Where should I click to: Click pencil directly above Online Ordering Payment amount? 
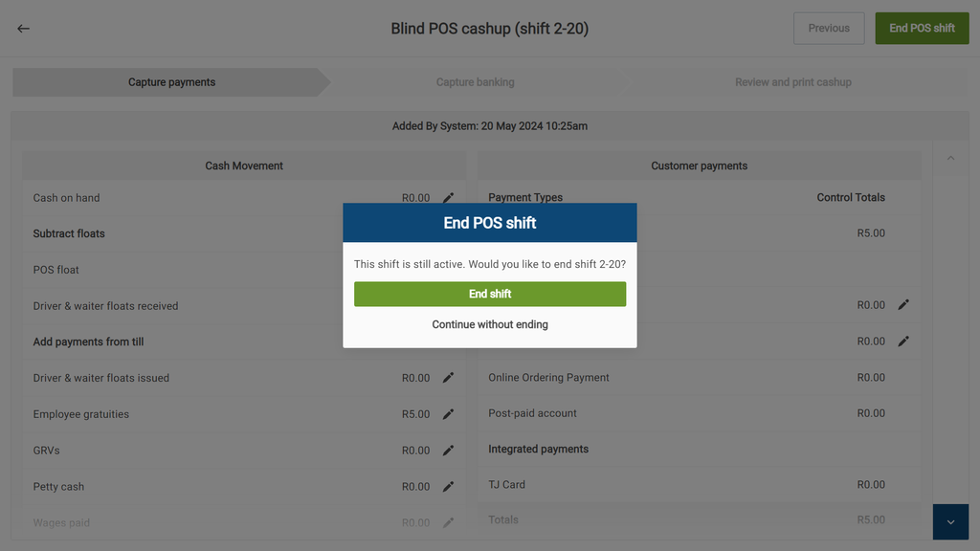click(x=902, y=342)
